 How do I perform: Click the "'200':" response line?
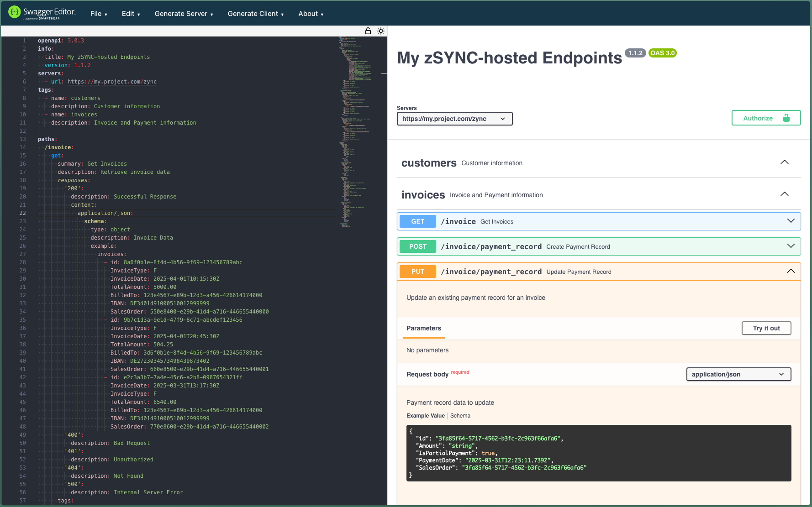click(74, 188)
